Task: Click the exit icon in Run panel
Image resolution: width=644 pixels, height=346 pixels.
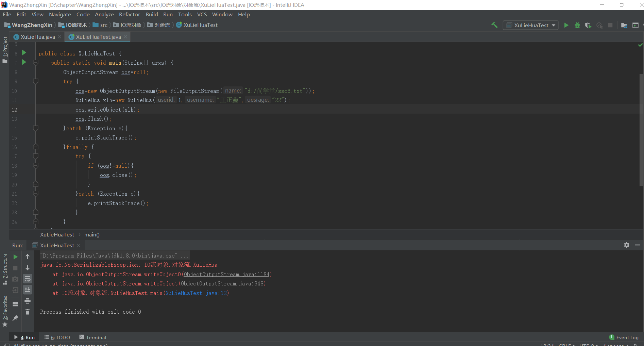Action: point(15,290)
